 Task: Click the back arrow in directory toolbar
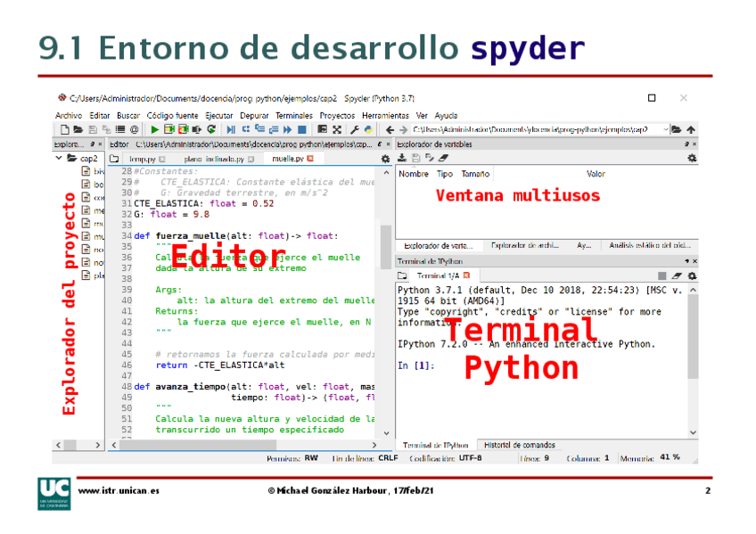point(390,129)
